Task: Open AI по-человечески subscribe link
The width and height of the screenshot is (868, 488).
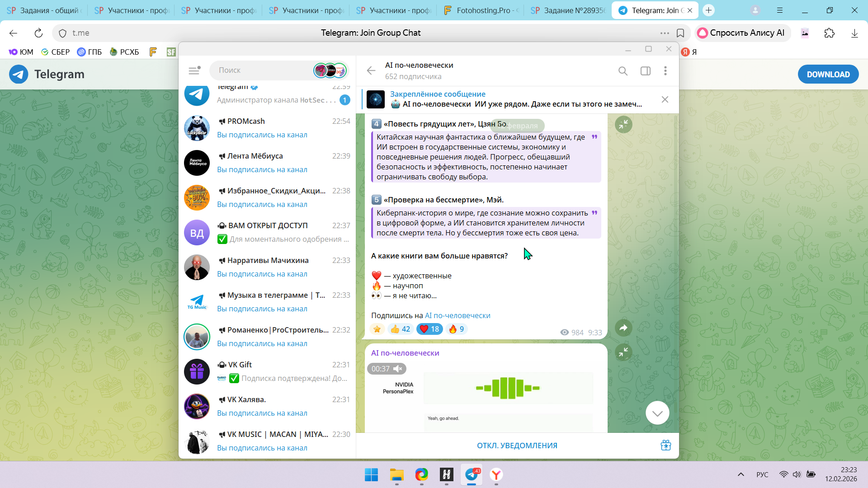Action: click(457, 315)
